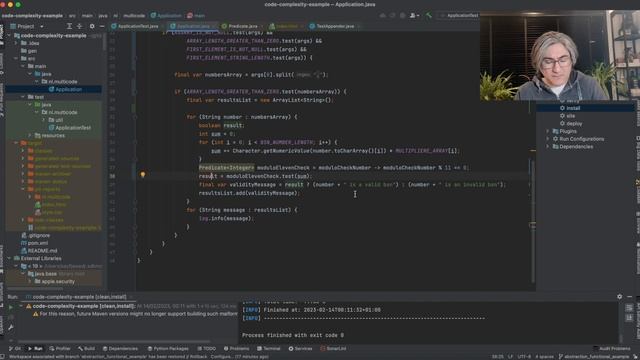
Task: Click multicode in navigation breadcrumb
Action: pos(134,16)
